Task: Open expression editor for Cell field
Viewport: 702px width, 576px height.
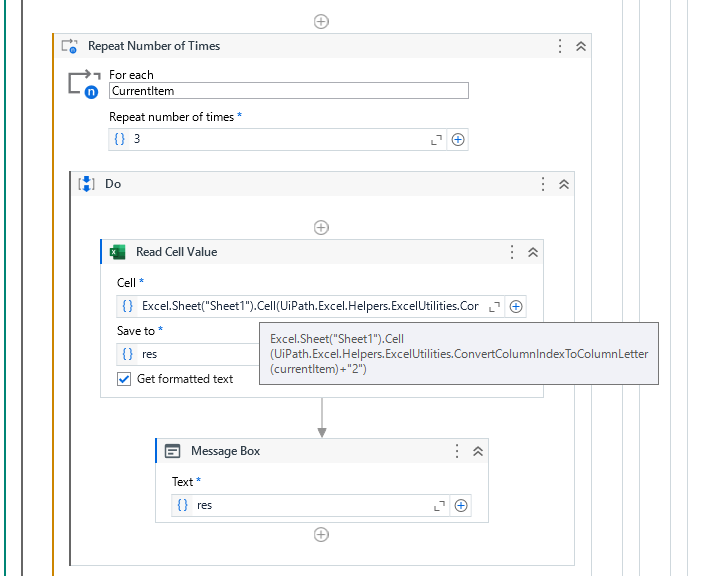Action: [494, 307]
